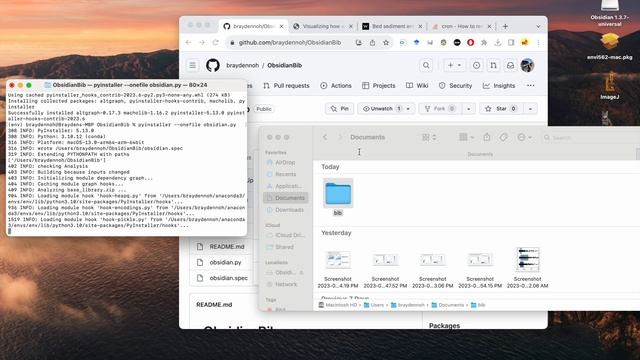Open the Projects repository tab
Image resolution: width=640 pixels, height=360 pixels.
(379, 86)
